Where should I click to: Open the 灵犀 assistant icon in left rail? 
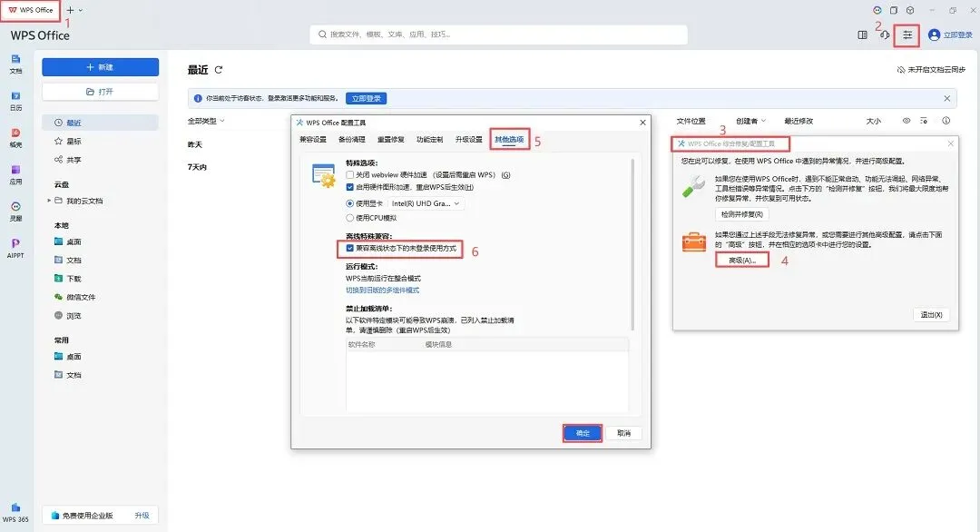coord(15,212)
